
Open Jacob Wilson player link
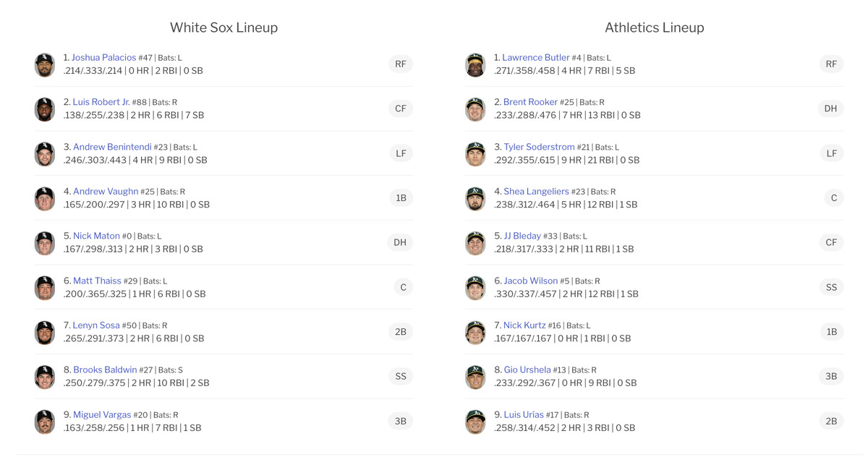530,281
